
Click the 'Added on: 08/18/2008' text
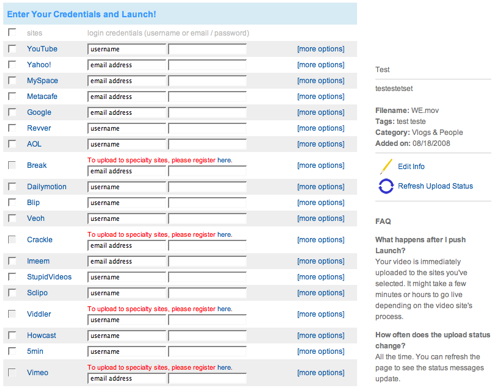click(x=413, y=143)
